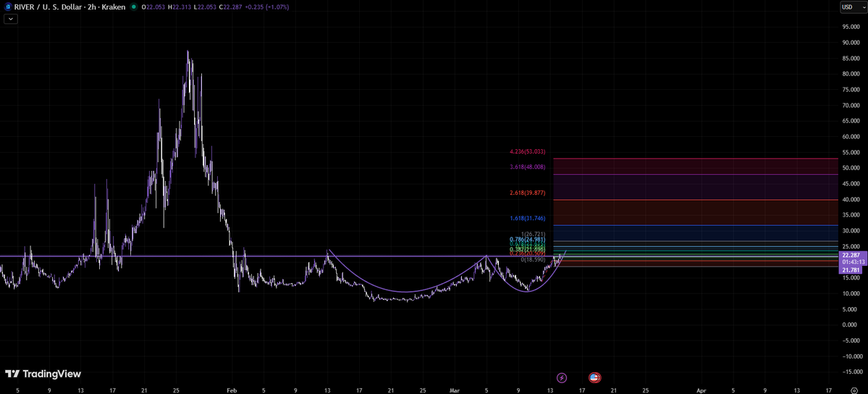Click the H22.313 high price value
Image resolution: width=868 pixels, height=394 pixels.
180,7
